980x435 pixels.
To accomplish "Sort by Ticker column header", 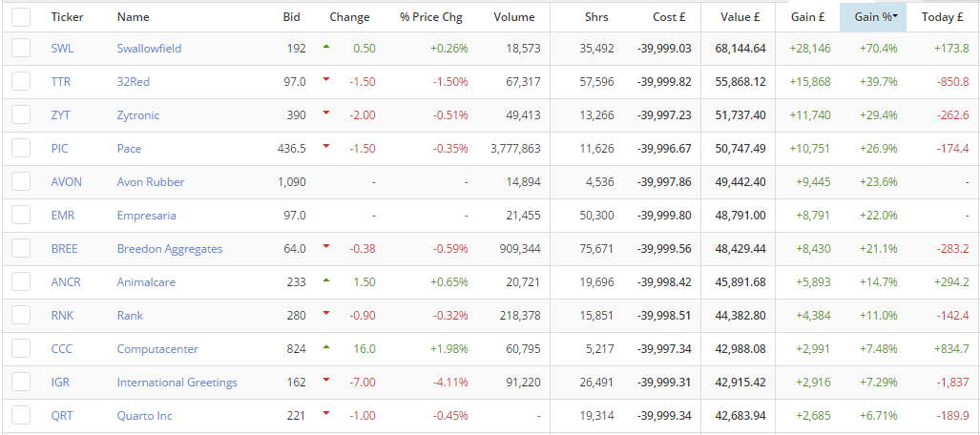I will point(67,17).
